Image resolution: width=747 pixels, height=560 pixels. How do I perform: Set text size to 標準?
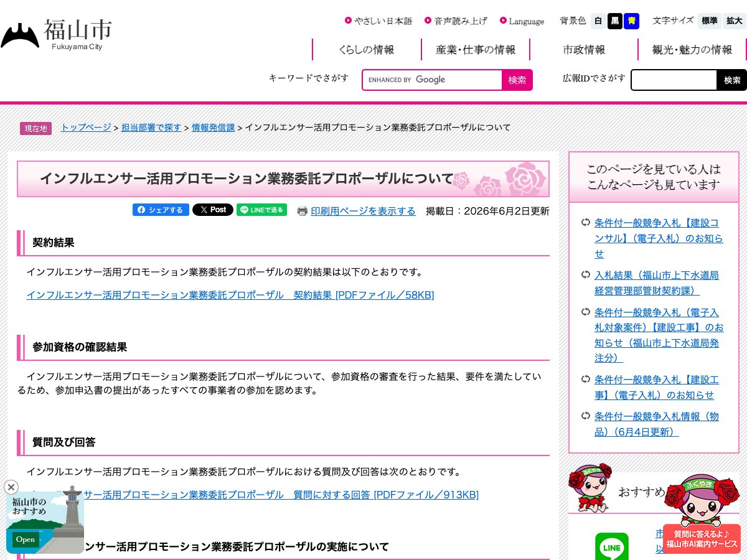[x=710, y=21]
